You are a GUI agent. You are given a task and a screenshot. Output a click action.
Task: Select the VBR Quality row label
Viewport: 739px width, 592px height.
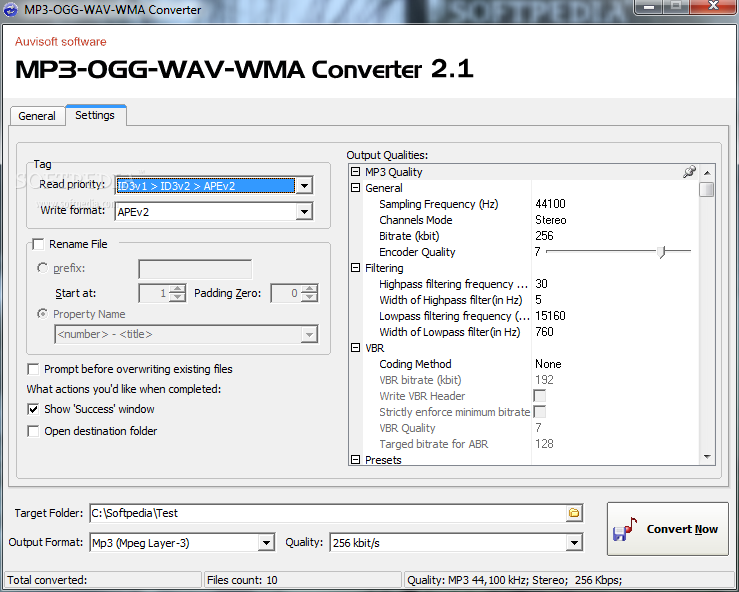(x=407, y=428)
